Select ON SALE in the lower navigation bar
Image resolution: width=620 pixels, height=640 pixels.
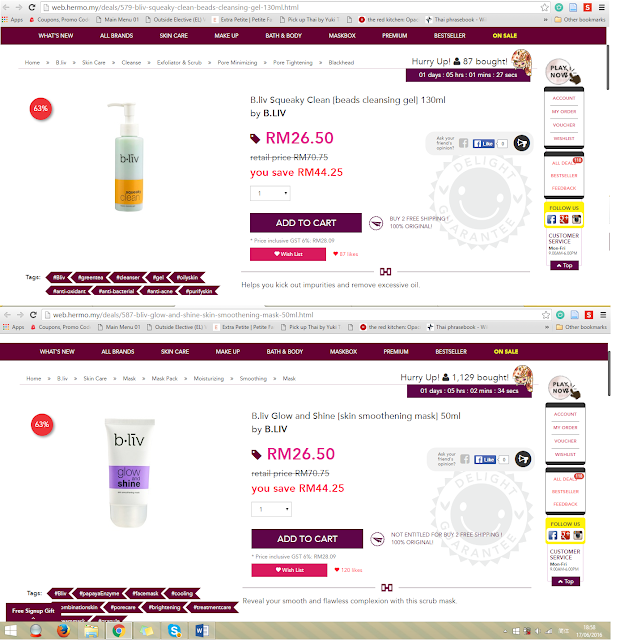pos(506,351)
